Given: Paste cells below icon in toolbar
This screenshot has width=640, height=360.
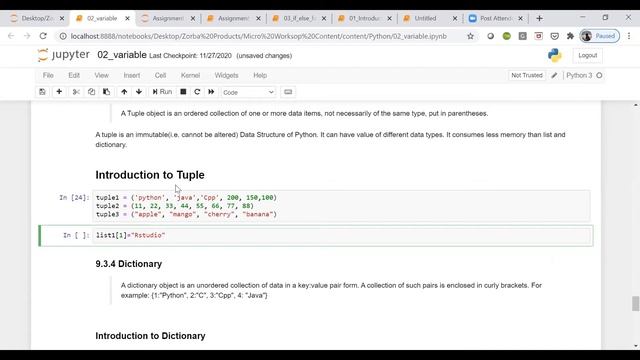Looking at the screenshot, I should (x=107, y=92).
